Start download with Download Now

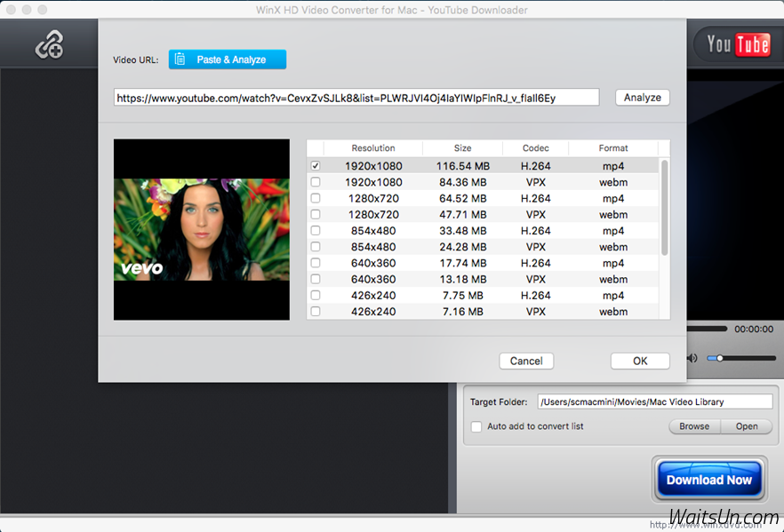click(x=708, y=479)
